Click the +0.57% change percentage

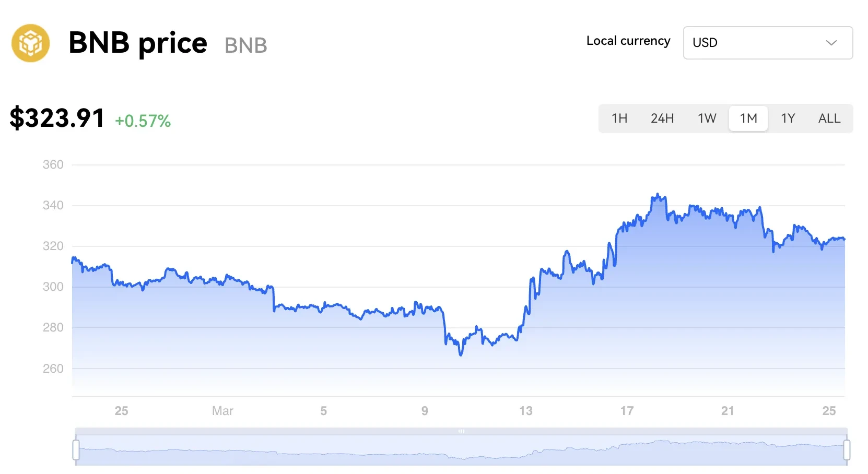(143, 121)
